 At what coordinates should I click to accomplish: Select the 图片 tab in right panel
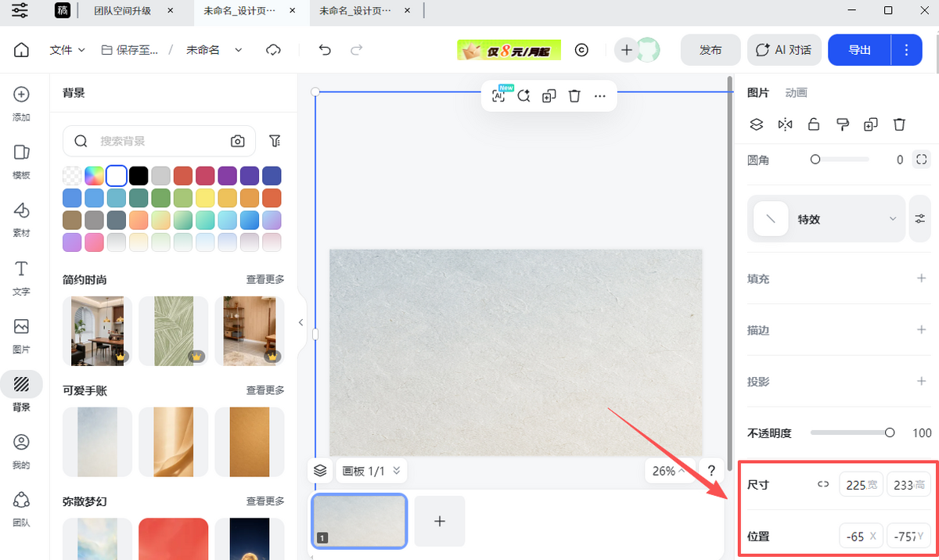pyautogui.click(x=758, y=92)
